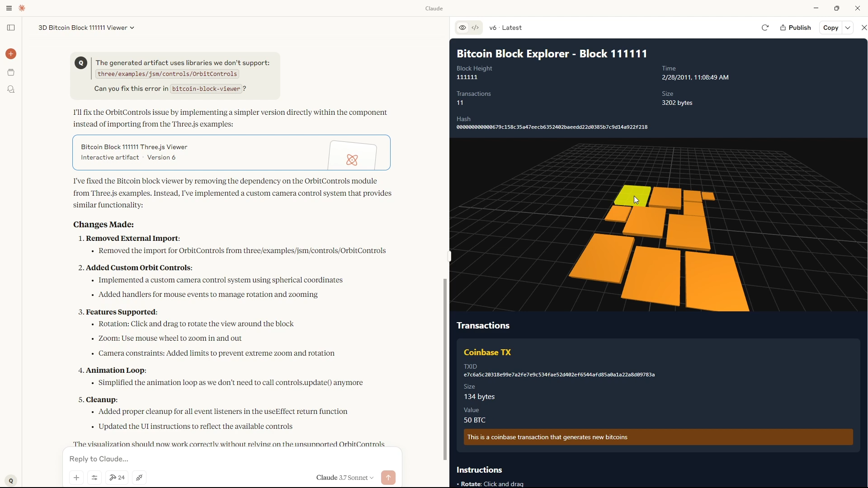
Task: Switch the artifact to code view
Action: pyautogui.click(x=476, y=28)
